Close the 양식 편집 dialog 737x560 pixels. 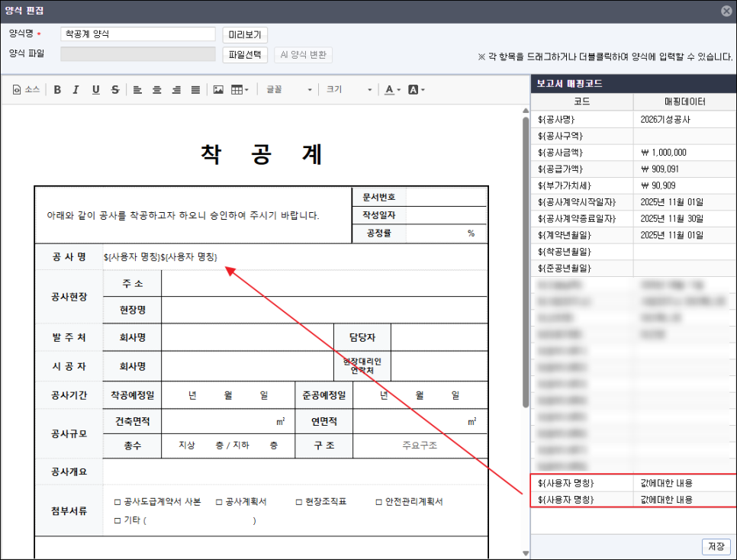point(726,11)
